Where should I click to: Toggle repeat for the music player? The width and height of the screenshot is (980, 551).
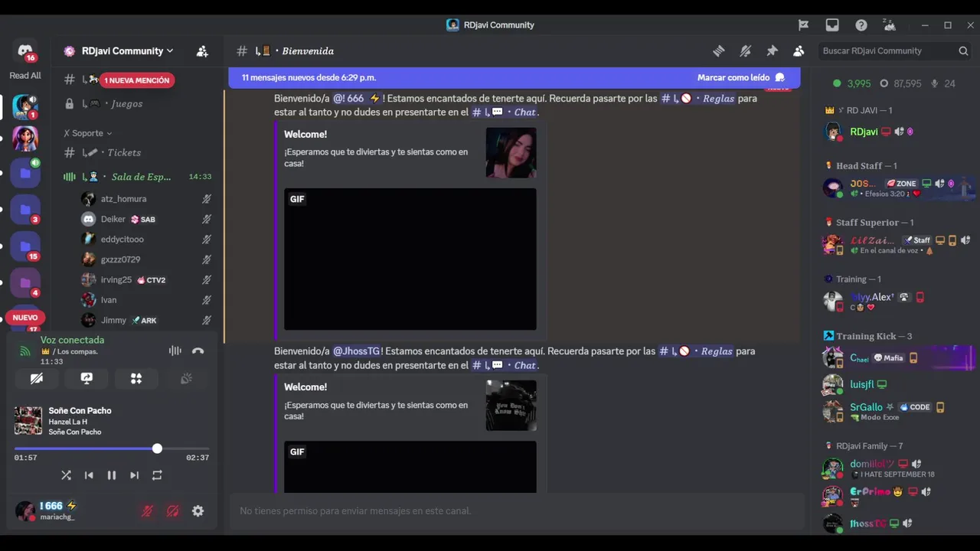coord(157,475)
